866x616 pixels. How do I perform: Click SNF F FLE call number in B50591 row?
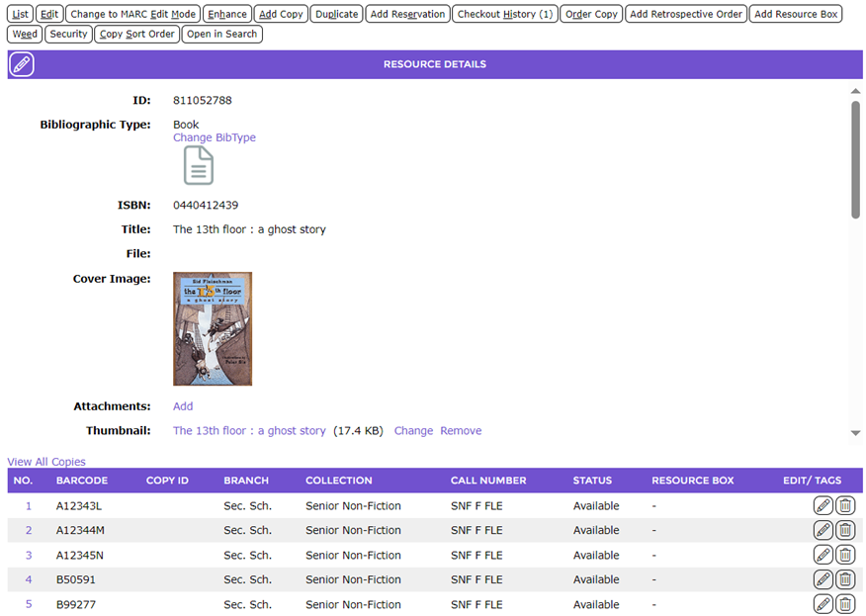(476, 579)
